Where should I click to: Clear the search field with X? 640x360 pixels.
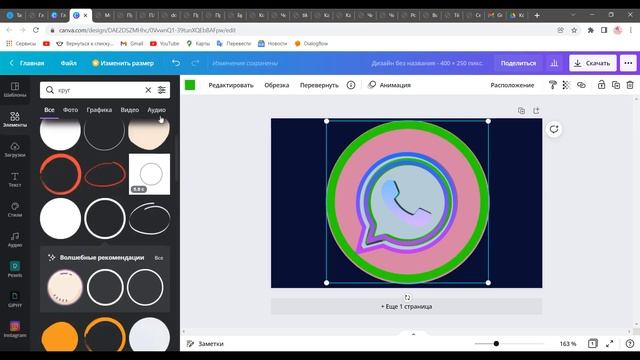pos(148,90)
